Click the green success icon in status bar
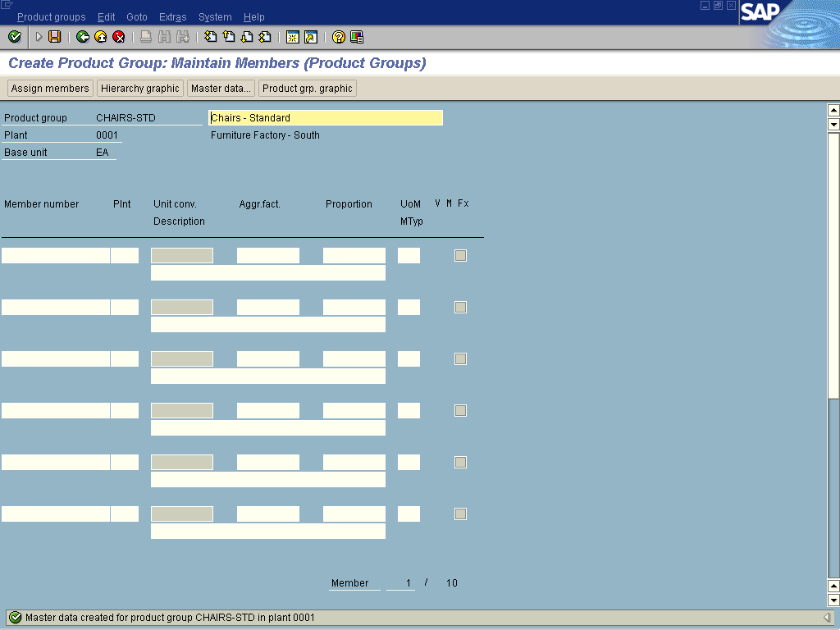 (x=16, y=617)
